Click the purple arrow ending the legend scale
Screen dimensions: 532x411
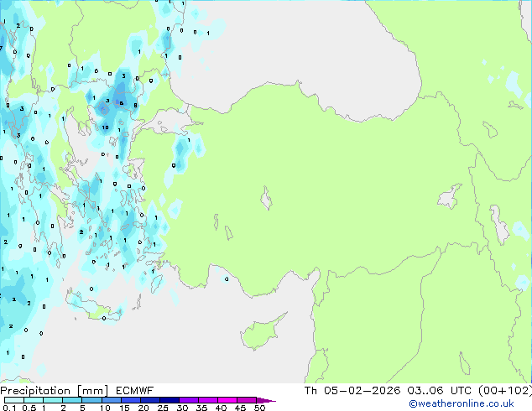point(266,400)
